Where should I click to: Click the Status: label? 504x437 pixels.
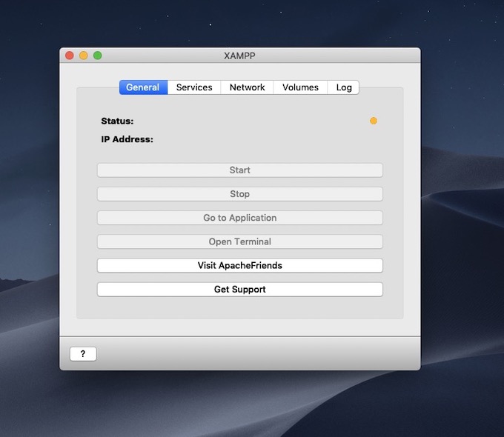[x=117, y=121]
